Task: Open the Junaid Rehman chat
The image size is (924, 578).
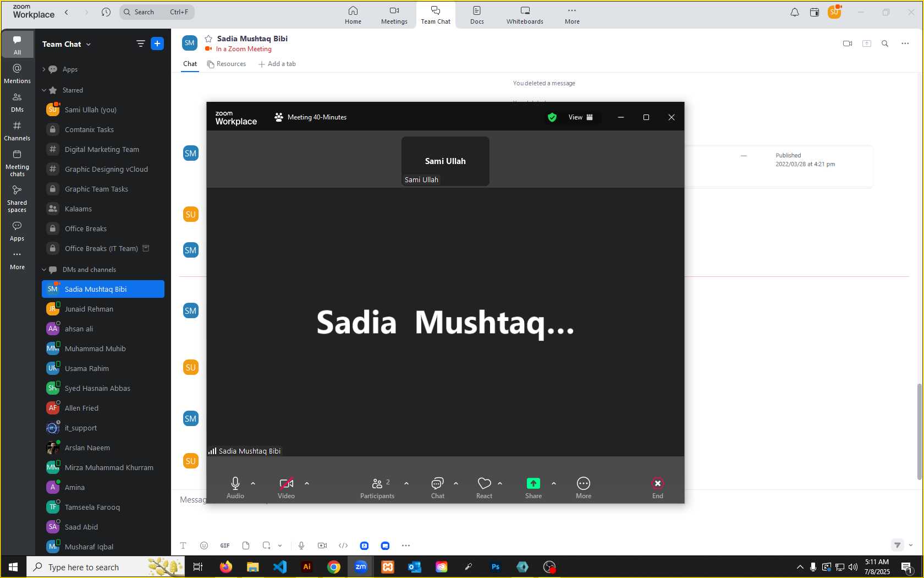Action: tap(103, 309)
